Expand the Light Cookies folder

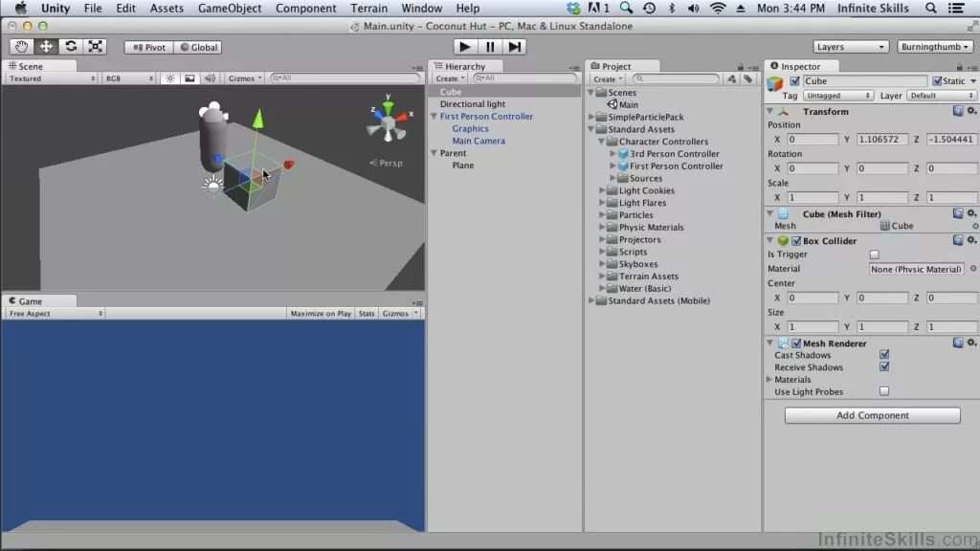pos(603,190)
